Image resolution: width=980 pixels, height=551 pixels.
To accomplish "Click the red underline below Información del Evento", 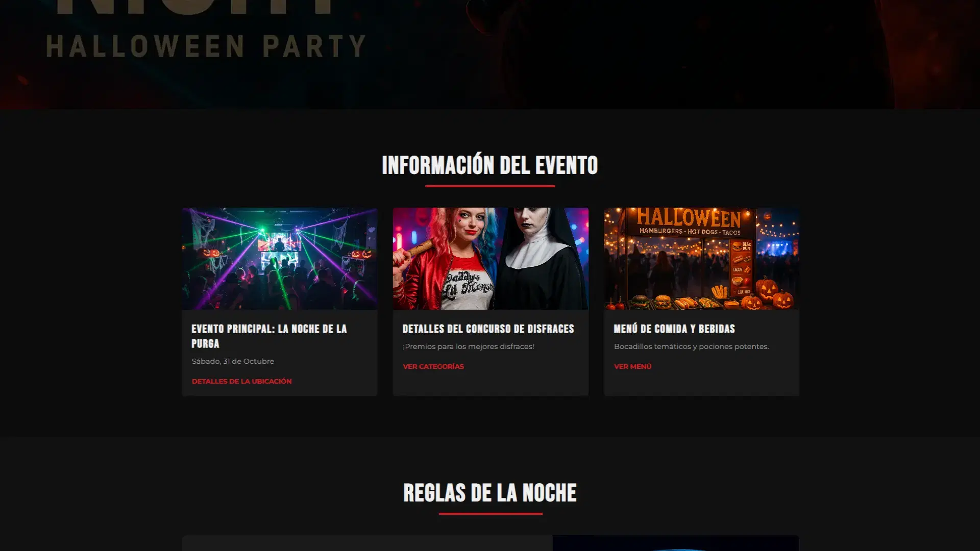I will pos(490,186).
